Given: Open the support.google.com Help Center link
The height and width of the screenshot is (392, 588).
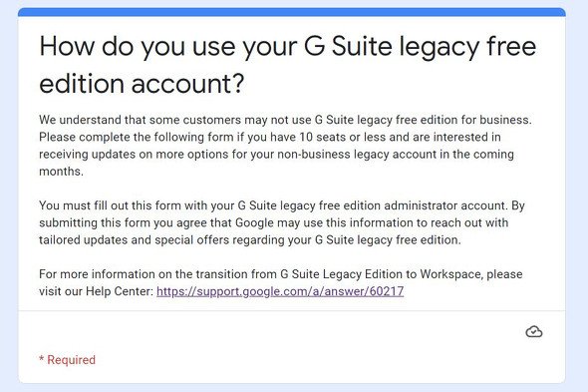Looking at the screenshot, I should 280,291.
